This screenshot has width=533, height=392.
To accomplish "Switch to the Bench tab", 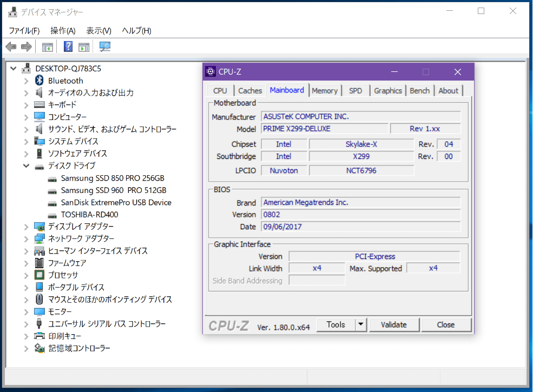I will (x=419, y=91).
